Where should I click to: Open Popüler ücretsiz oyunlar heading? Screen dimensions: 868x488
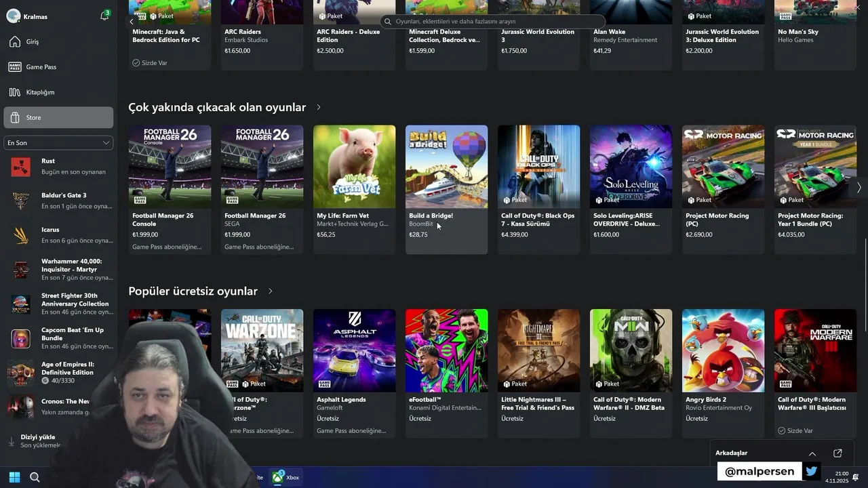click(193, 291)
